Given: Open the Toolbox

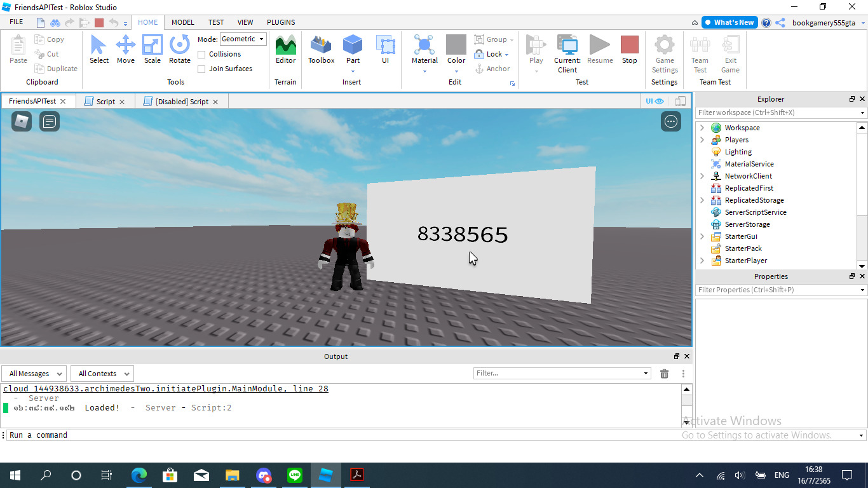Looking at the screenshot, I should (x=320, y=50).
